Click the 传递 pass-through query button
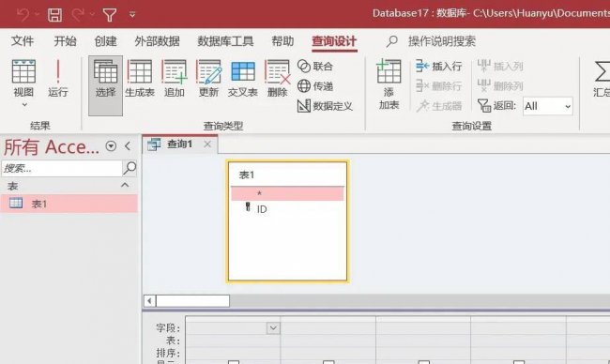610x364 pixels. tap(315, 86)
